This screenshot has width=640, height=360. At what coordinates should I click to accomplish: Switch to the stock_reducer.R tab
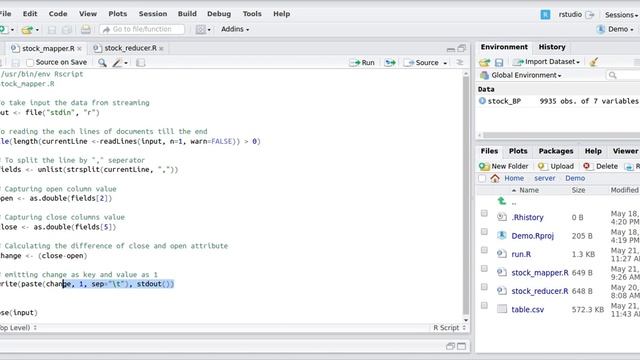coord(130,48)
